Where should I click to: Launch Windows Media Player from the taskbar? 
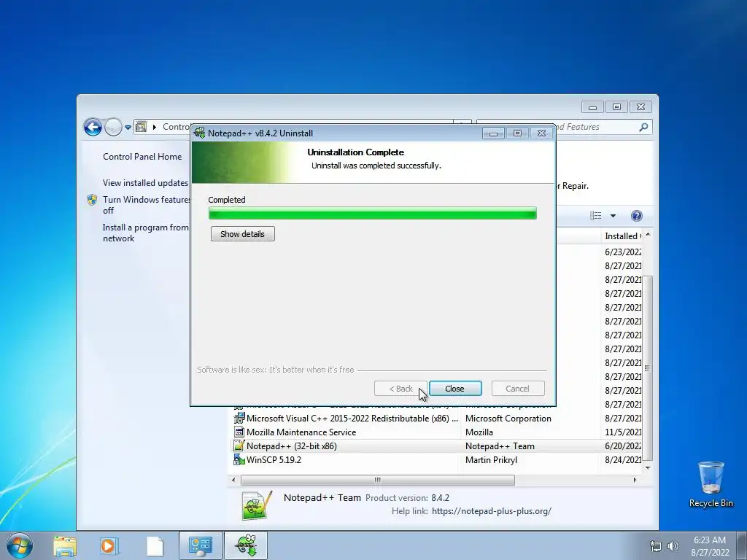(109, 546)
